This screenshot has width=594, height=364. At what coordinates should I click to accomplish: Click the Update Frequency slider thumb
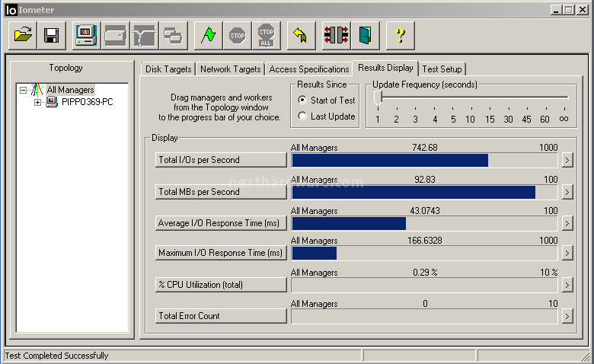(378, 98)
